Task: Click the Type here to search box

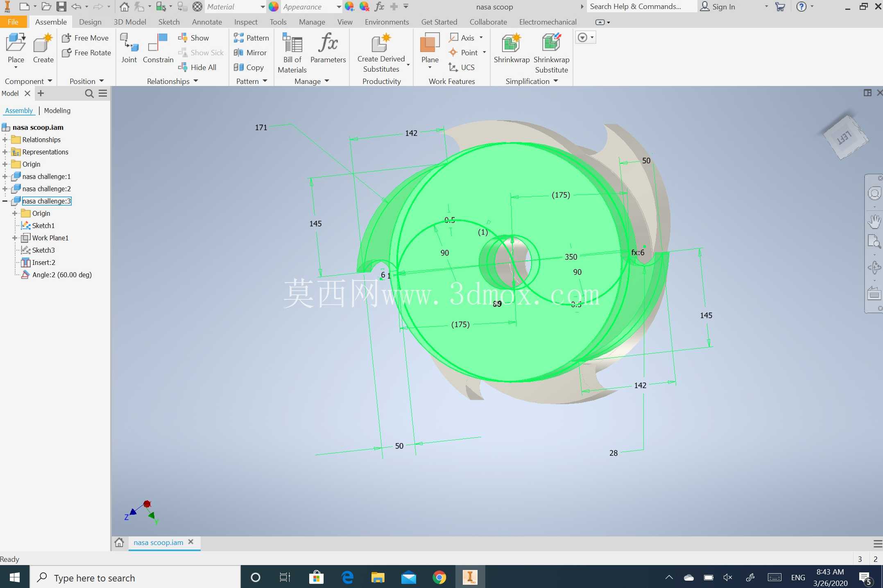Action: click(x=135, y=577)
